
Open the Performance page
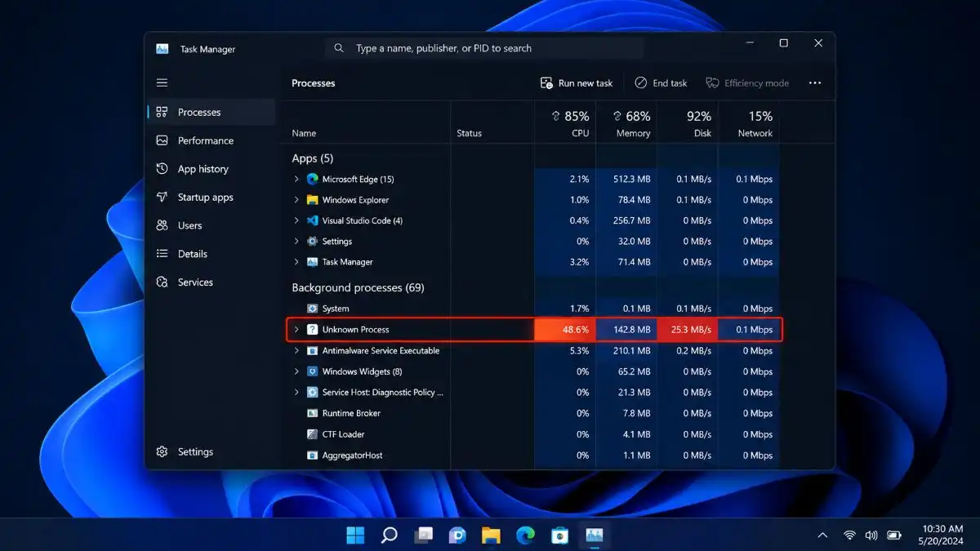213,140
